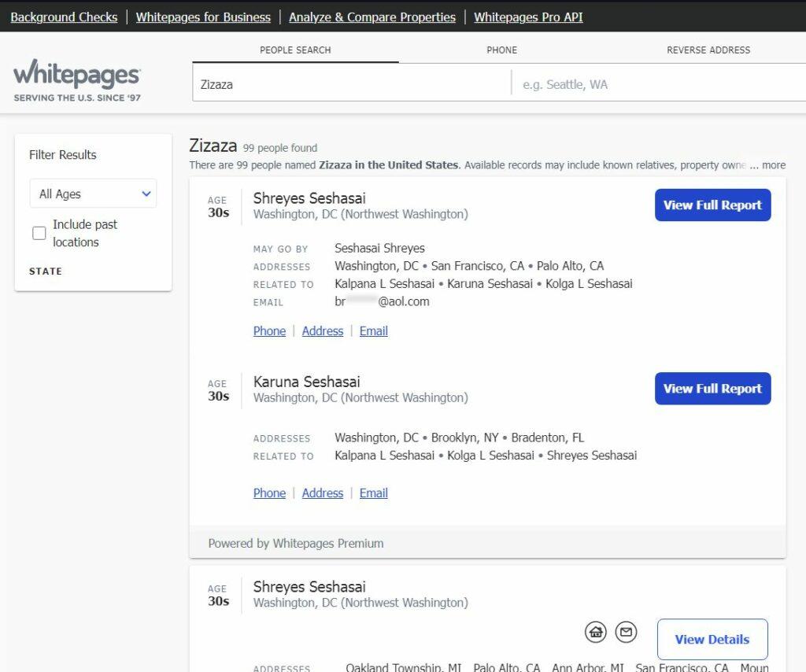Enable Include past locations checkbox
The image size is (806, 672).
pos(39,233)
